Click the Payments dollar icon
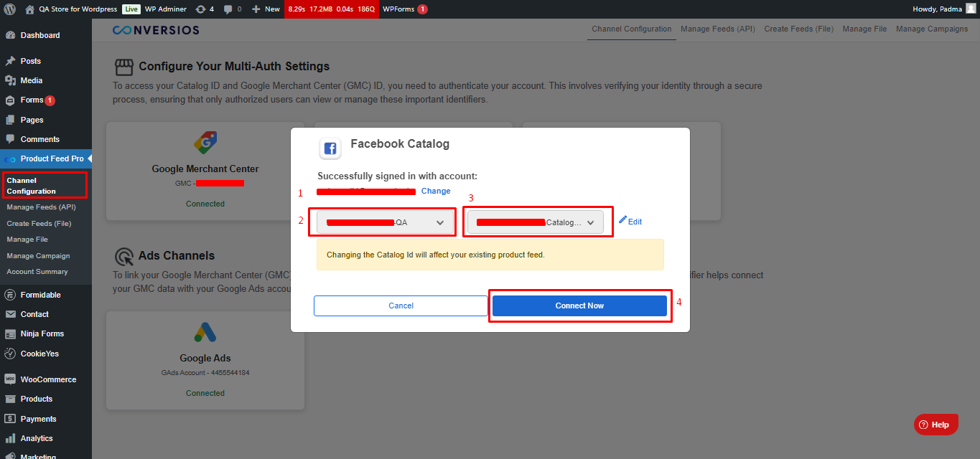The image size is (980, 459). [x=10, y=419]
